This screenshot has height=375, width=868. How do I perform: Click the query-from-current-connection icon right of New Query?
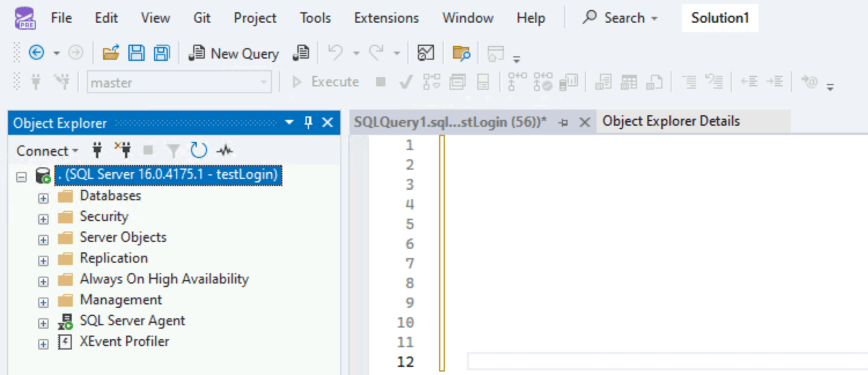coord(301,53)
